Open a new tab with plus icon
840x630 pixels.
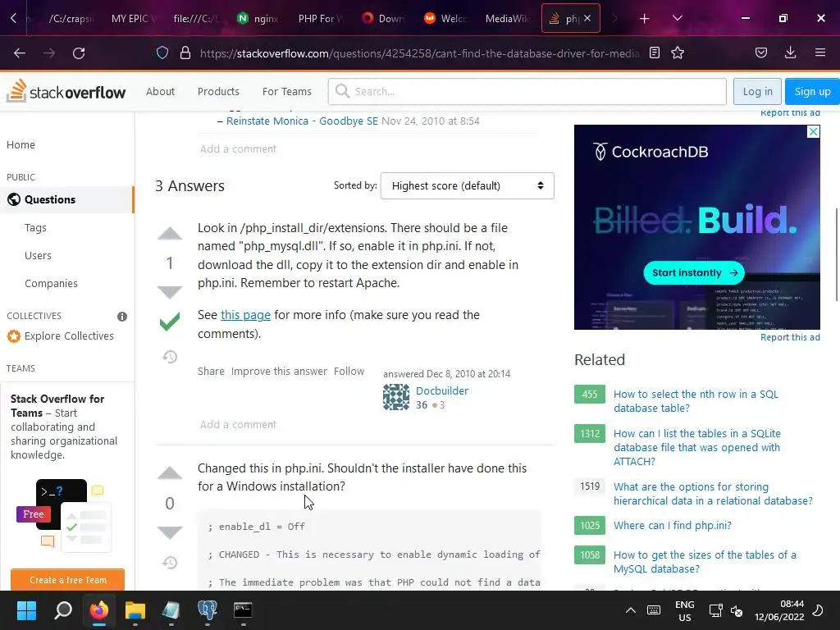pos(645,19)
